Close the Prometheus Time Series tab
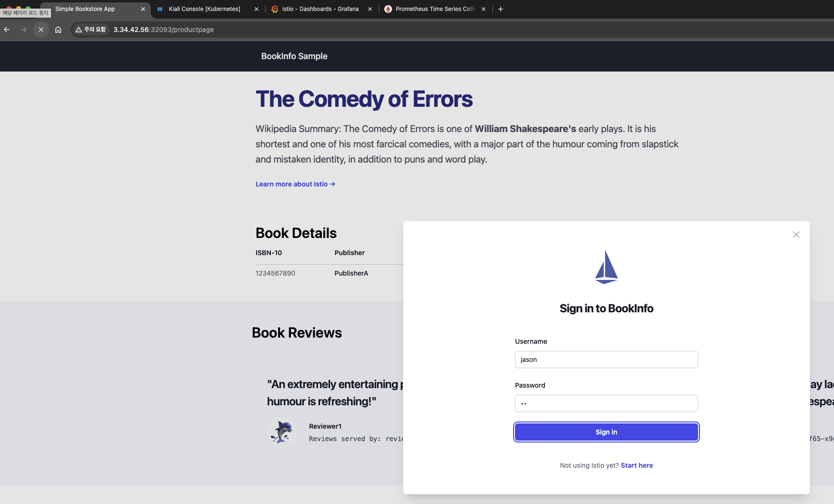The width and height of the screenshot is (834, 504). [484, 9]
